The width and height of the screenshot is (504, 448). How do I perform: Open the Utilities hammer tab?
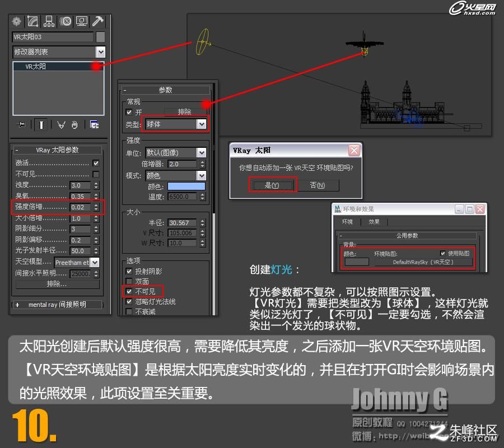97,21
